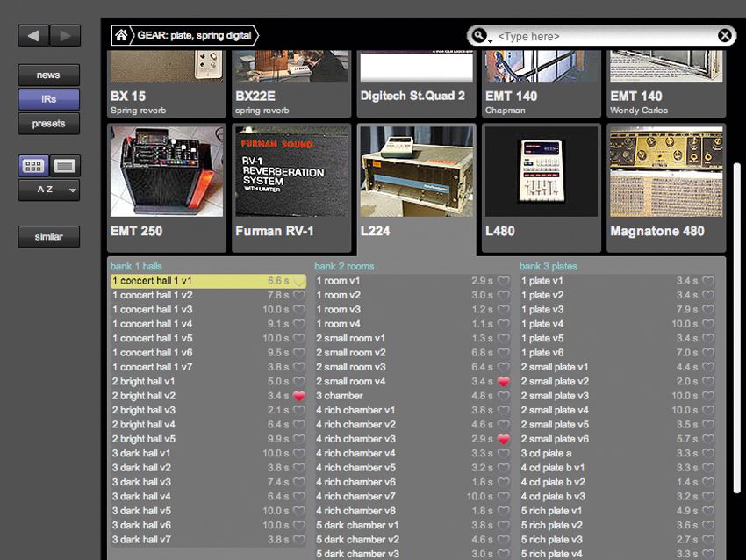The width and height of the screenshot is (746, 560).
Task: Open the A-Z sort dropdown
Action: 49,190
